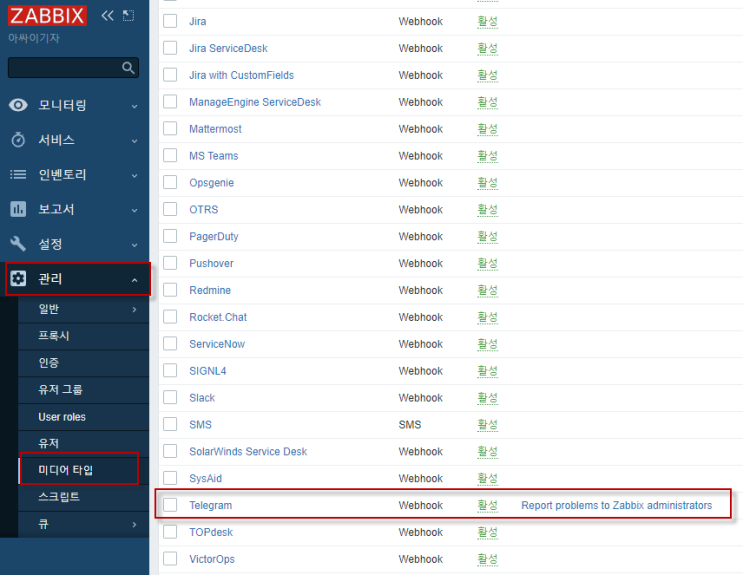Image resolution: width=743 pixels, height=575 pixels.
Task: Open the Pushover media type link
Action: pos(211,263)
